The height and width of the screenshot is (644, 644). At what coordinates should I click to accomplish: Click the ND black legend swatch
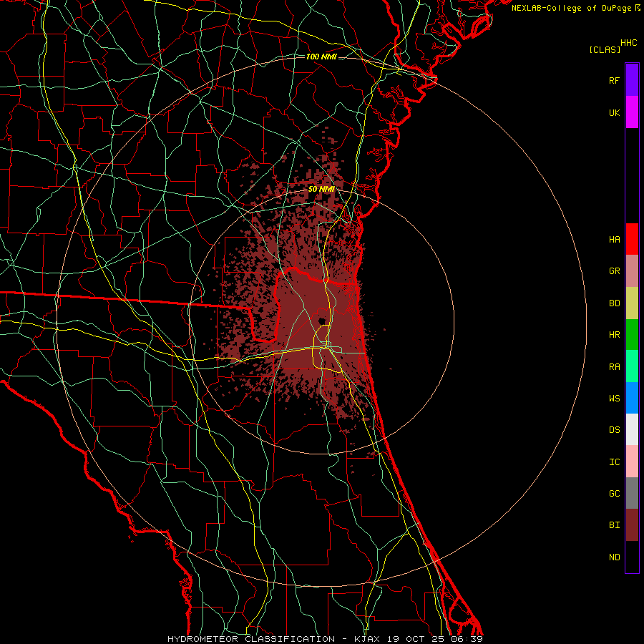632,557
